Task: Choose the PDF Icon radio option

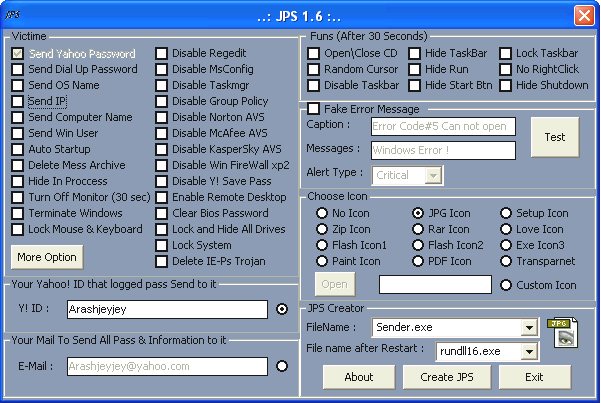Action: pos(417,261)
